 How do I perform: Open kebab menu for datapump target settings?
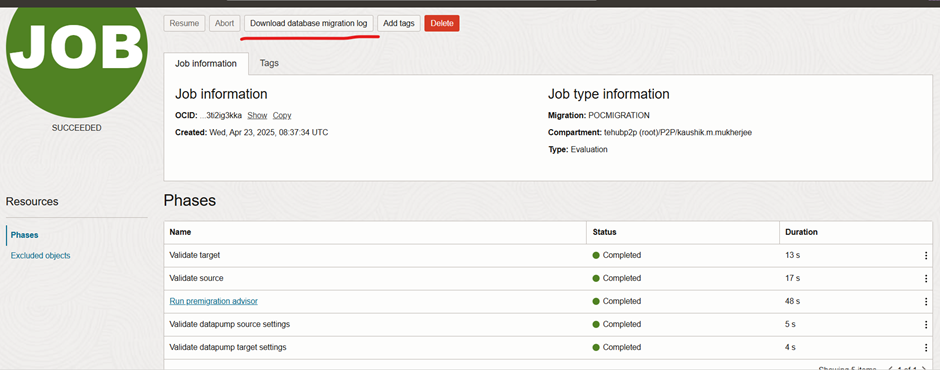click(x=926, y=347)
